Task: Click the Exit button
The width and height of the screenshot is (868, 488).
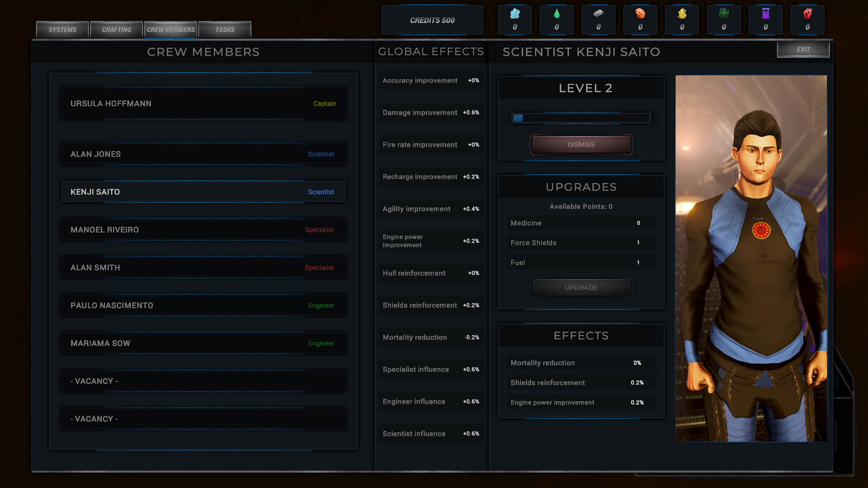Action: (x=803, y=49)
